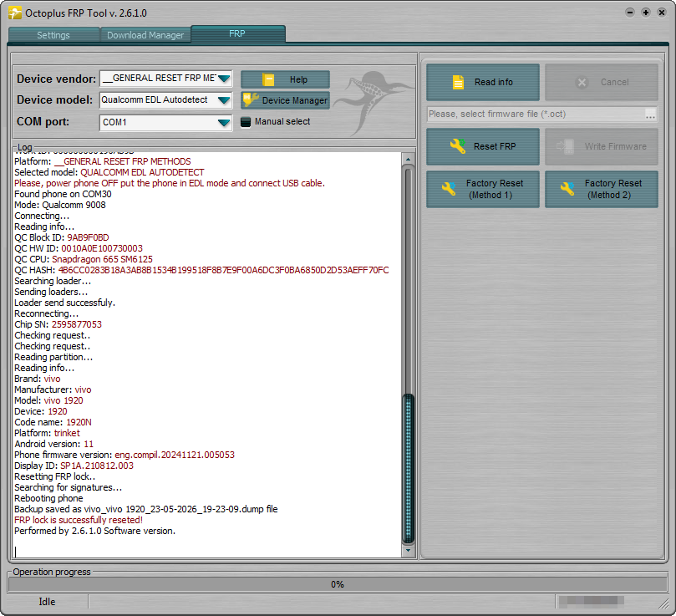The height and width of the screenshot is (616, 676).
Task: Click the log scrollbar thumb
Action: (x=408, y=469)
